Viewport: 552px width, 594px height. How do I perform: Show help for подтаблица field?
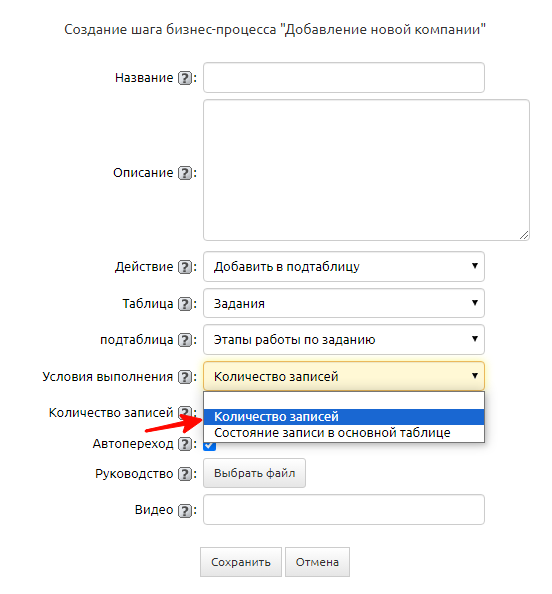click(185, 340)
